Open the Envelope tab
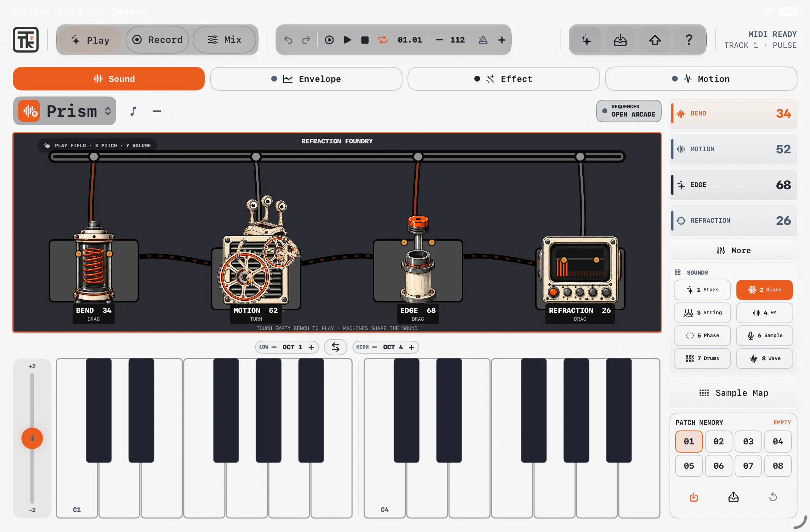Screen dimensions: 810x532 point(306,79)
